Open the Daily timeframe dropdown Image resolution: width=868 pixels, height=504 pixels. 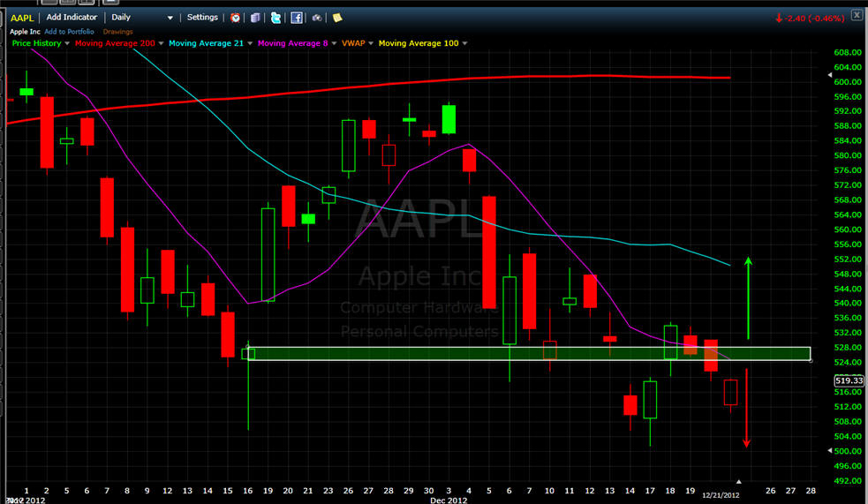tap(141, 18)
